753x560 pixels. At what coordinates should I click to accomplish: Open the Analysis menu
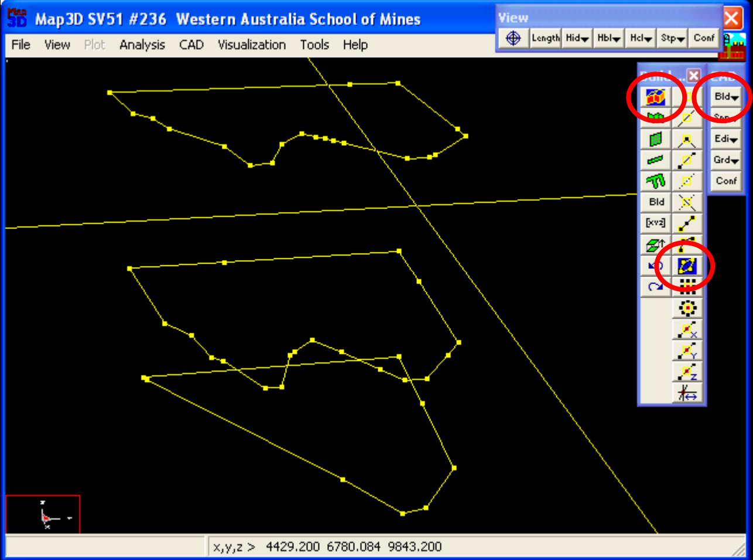(142, 45)
